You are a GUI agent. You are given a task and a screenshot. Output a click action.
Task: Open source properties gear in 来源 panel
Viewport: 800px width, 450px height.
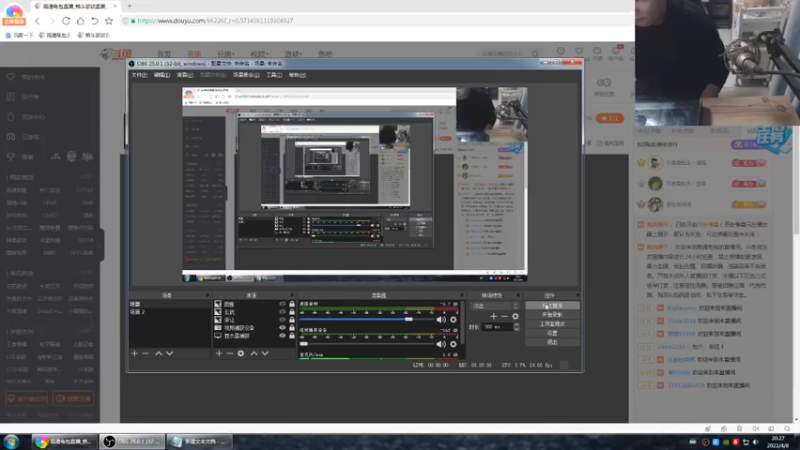[241, 353]
